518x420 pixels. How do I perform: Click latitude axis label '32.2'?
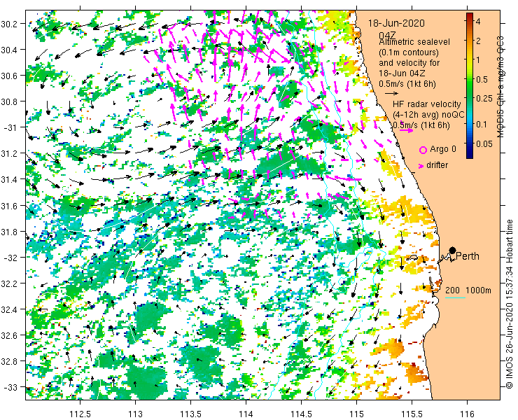click(x=8, y=283)
